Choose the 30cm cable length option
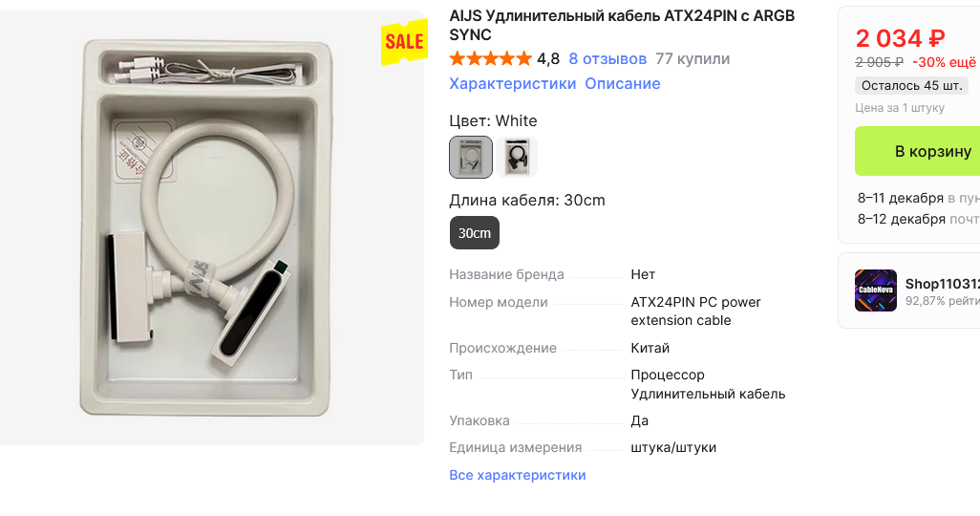 click(475, 233)
